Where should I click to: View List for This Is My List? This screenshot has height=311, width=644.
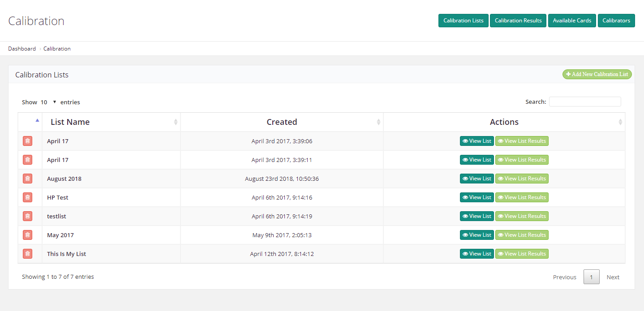click(477, 254)
